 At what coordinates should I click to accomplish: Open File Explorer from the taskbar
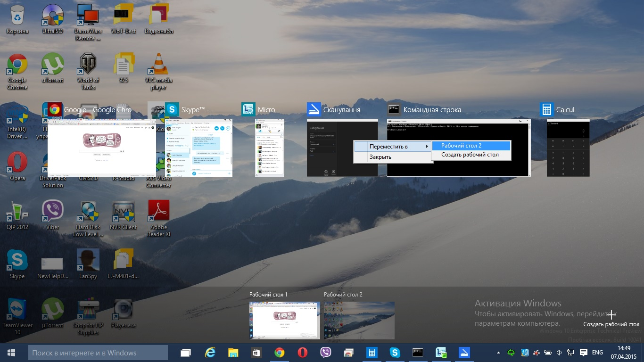click(233, 353)
